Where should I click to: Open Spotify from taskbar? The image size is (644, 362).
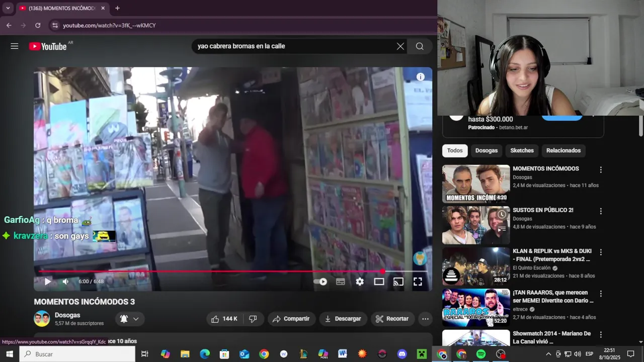tap(481, 354)
